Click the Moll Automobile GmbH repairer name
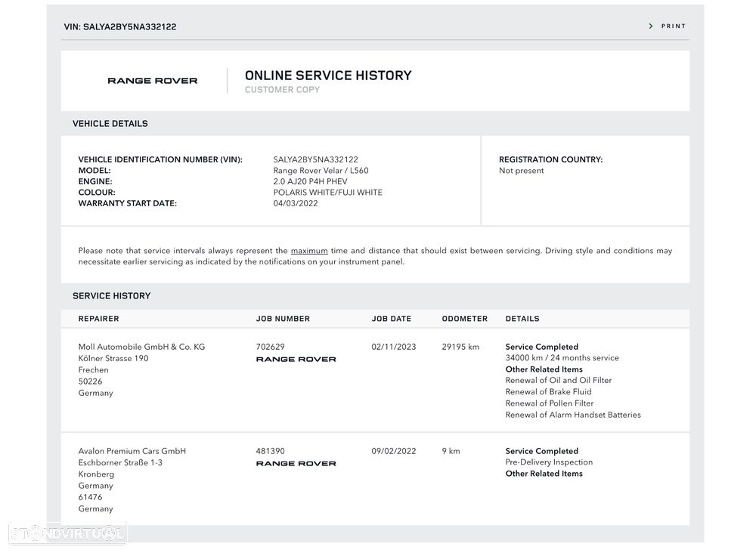The height and width of the screenshot is (553, 756). [x=141, y=348]
